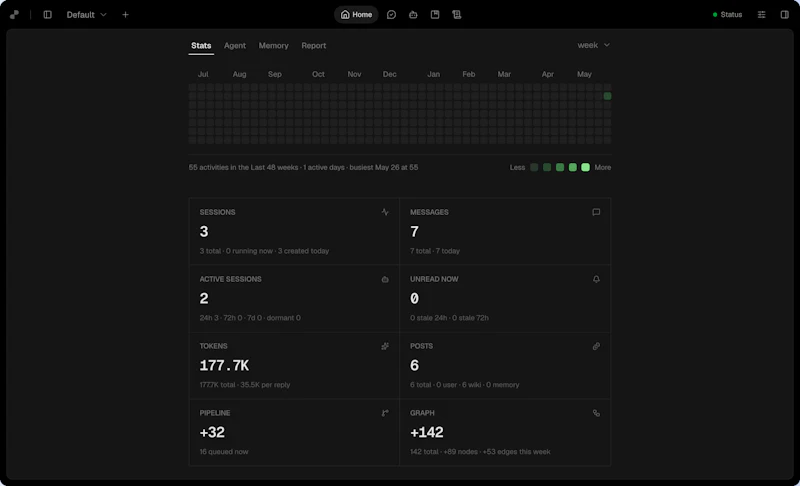Click the Graph card nodes icon

click(x=596, y=413)
